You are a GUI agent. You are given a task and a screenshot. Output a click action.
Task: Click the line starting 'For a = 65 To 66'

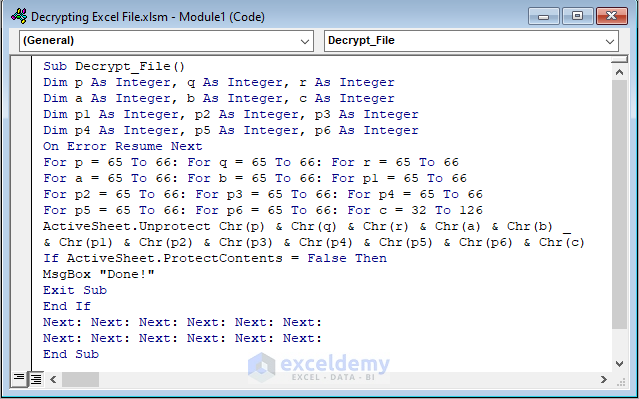point(255,178)
